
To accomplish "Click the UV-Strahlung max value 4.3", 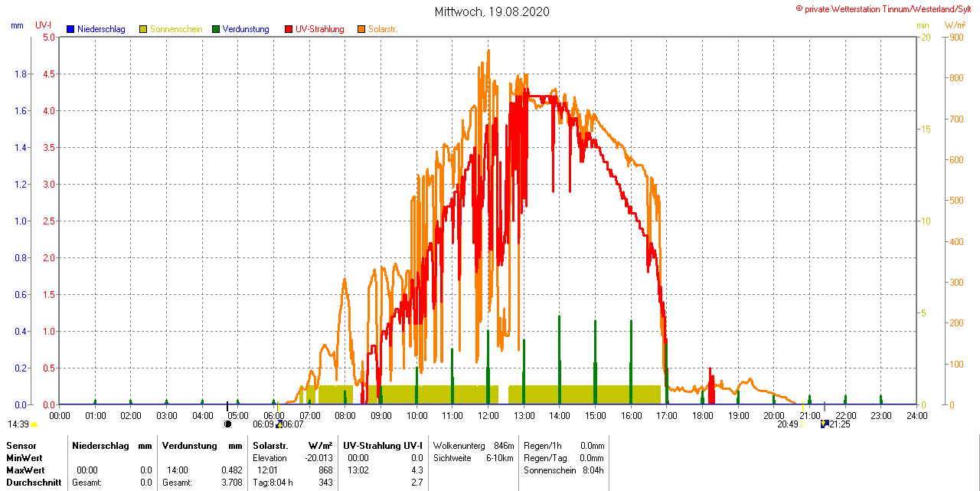I will point(416,470).
